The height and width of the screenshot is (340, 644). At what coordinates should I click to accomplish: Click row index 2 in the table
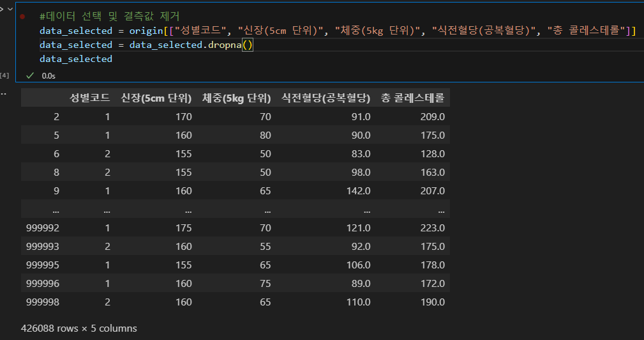point(56,117)
